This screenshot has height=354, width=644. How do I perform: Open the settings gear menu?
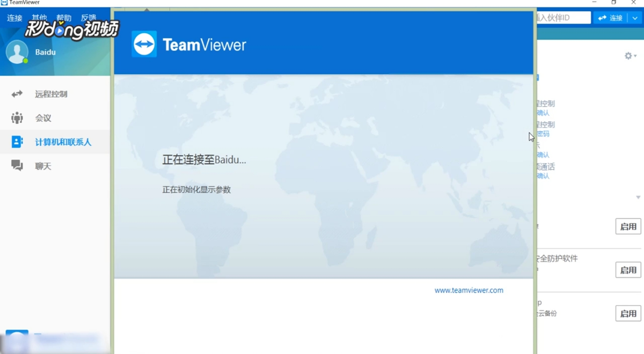click(631, 56)
